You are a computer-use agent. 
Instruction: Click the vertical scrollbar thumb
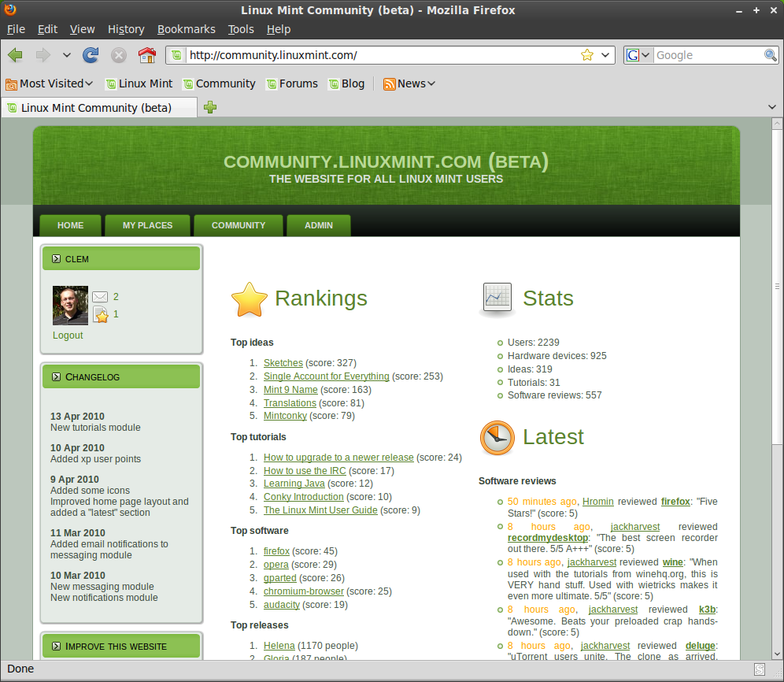point(777,286)
